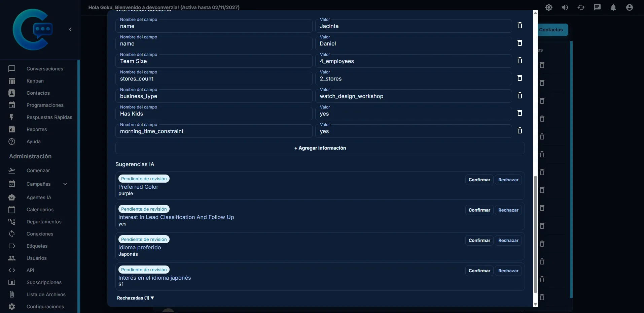This screenshot has width=644, height=313.
Task: Click the Sugerencias IA heading
Action: pos(135,164)
